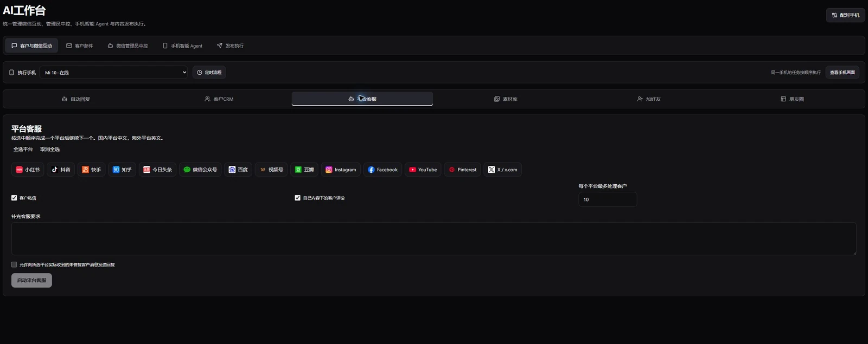The width and height of the screenshot is (868, 344).
Task: Go to the 手机智能 Agent tab
Action: [x=183, y=46]
